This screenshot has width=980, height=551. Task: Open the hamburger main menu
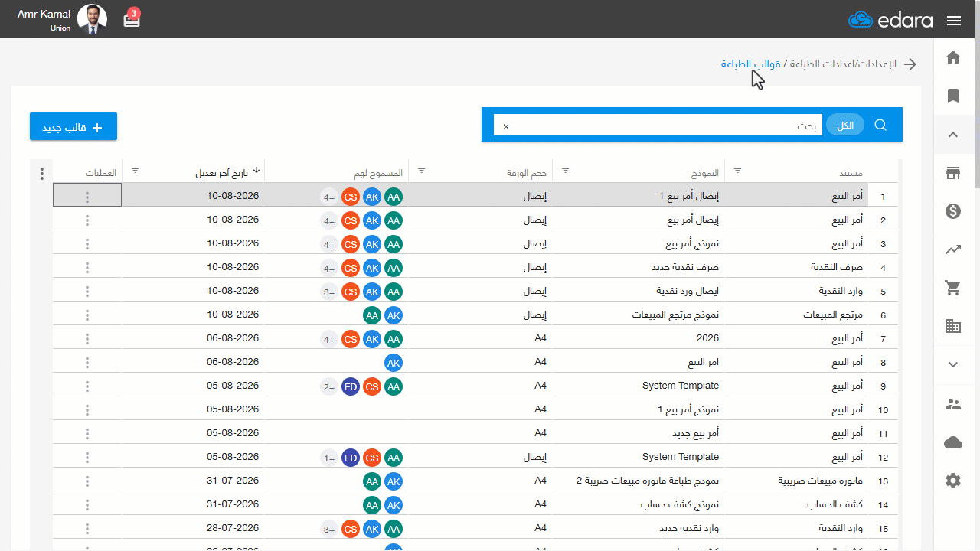953,21
